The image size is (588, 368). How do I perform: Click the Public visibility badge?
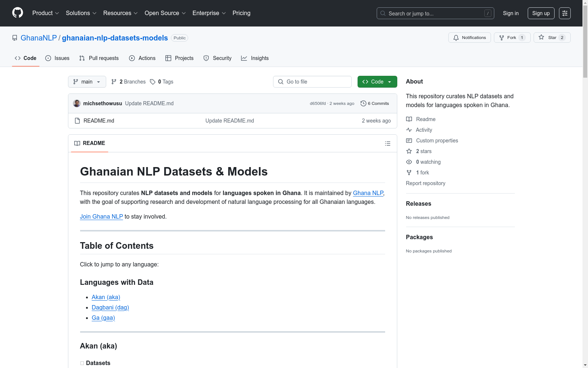pyautogui.click(x=180, y=38)
